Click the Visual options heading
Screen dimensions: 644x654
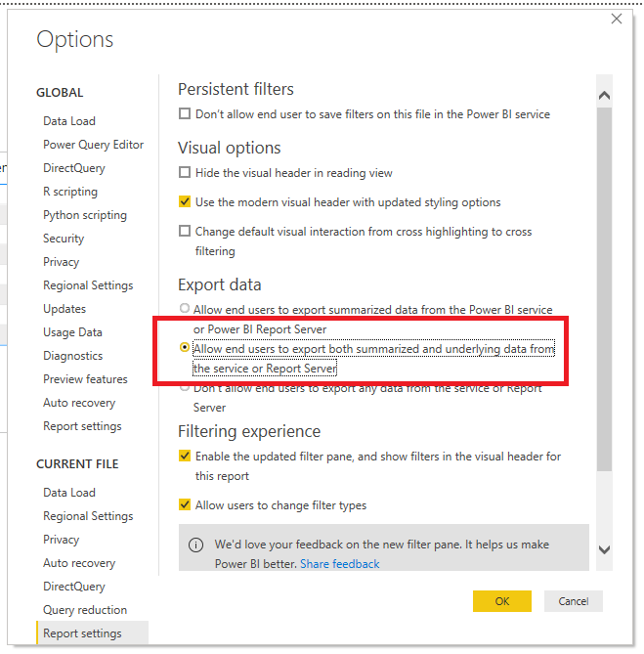[x=230, y=148]
